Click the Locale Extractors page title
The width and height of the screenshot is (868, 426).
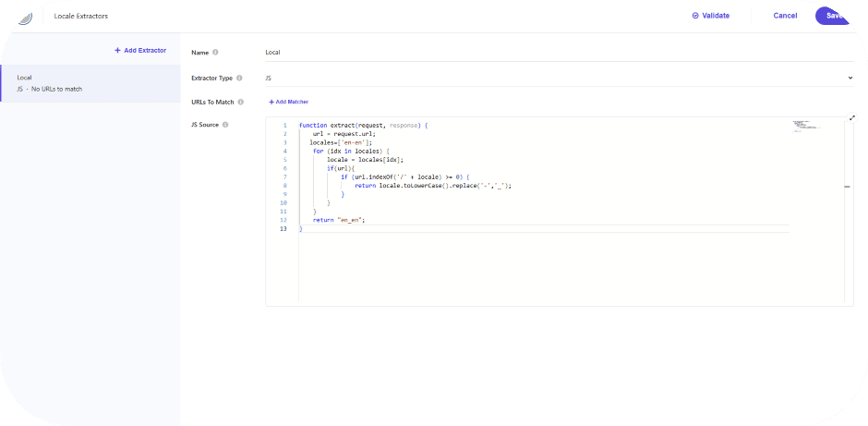[79, 16]
